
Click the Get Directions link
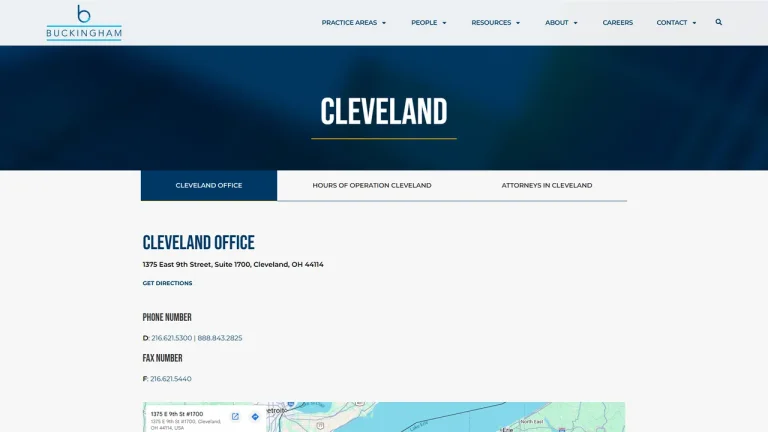(x=167, y=283)
